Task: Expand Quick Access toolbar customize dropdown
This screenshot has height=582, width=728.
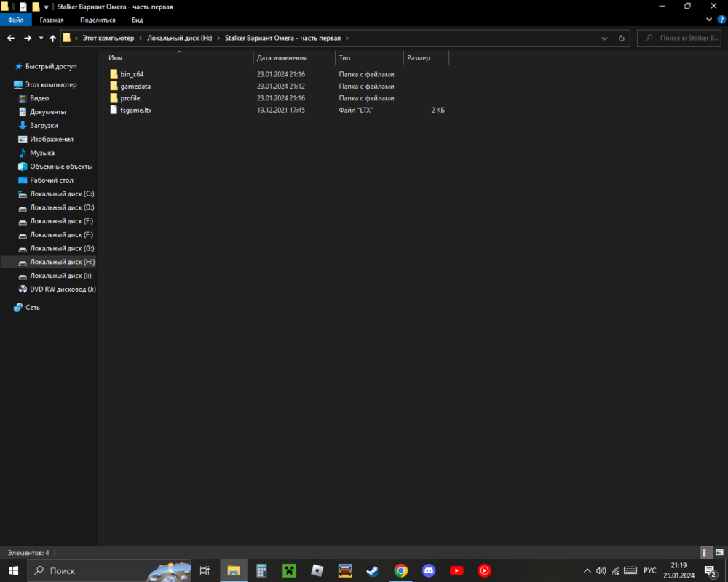Action: pos(47,7)
